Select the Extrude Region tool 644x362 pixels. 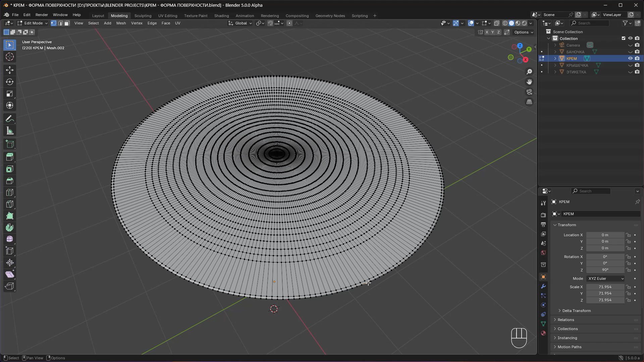click(10, 157)
